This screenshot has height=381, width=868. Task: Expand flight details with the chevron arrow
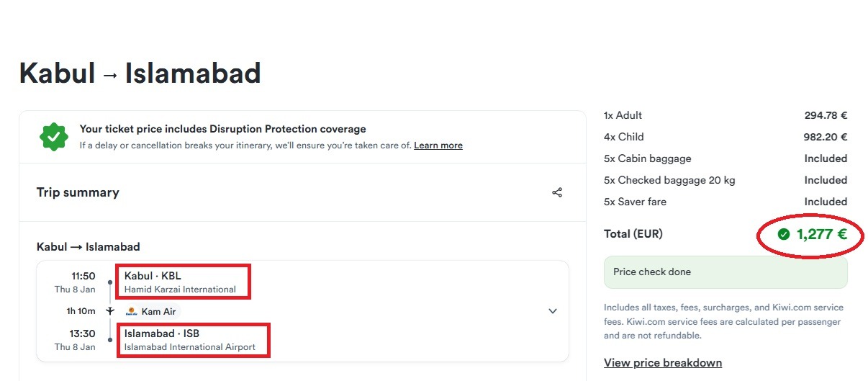(x=553, y=311)
